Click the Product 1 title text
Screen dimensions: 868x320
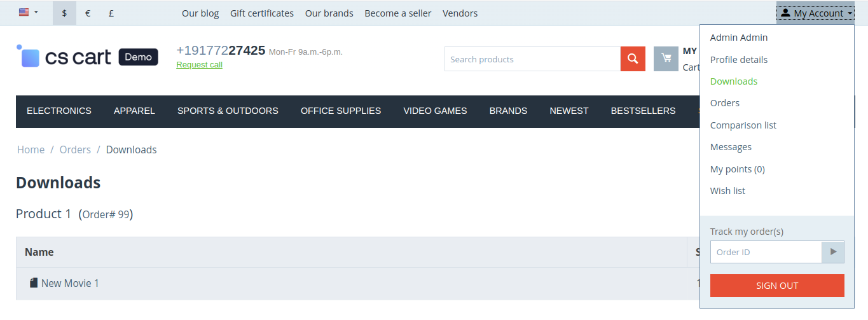click(x=44, y=214)
